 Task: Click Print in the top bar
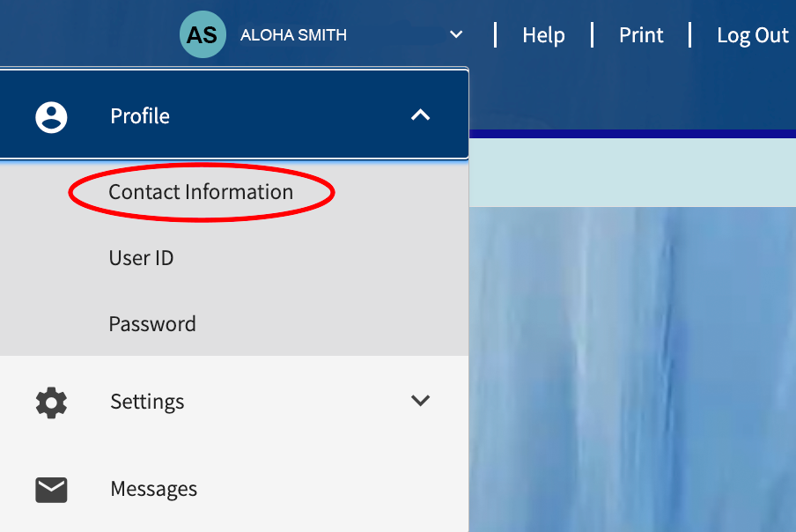[x=640, y=35]
